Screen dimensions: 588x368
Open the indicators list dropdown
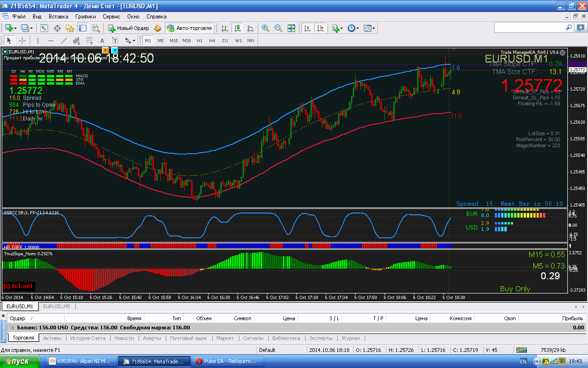pyautogui.click(x=338, y=28)
